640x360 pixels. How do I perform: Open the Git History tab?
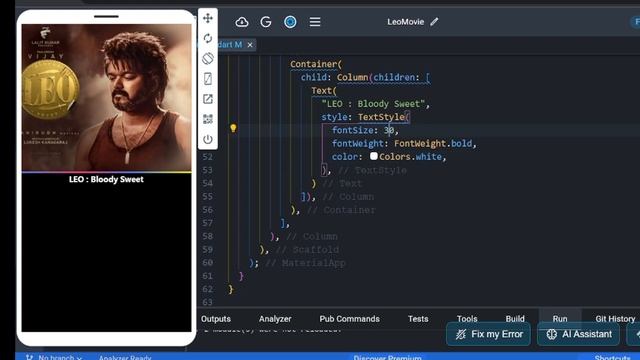(615, 319)
